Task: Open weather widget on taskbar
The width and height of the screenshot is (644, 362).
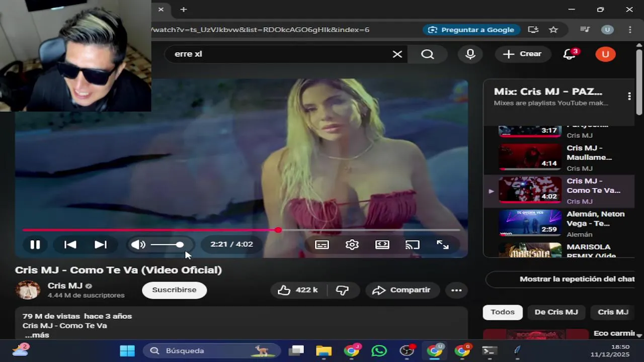Action: (20, 350)
